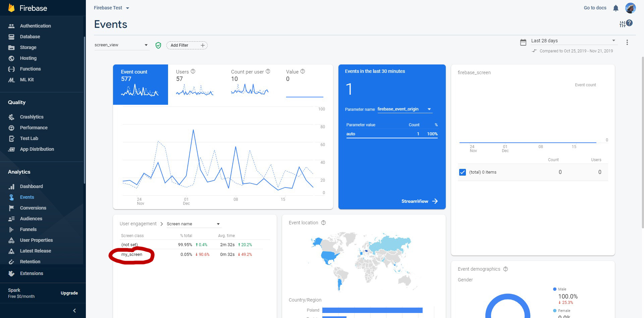Viewport: 644px width, 318px height.
Task: Open the Test Lab icon
Action: coord(11,138)
